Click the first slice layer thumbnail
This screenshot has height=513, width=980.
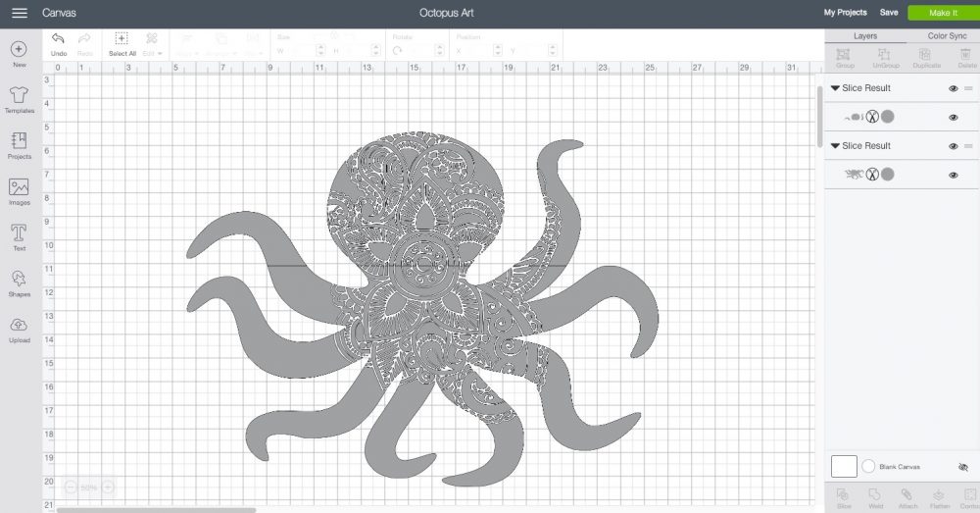[x=854, y=117]
